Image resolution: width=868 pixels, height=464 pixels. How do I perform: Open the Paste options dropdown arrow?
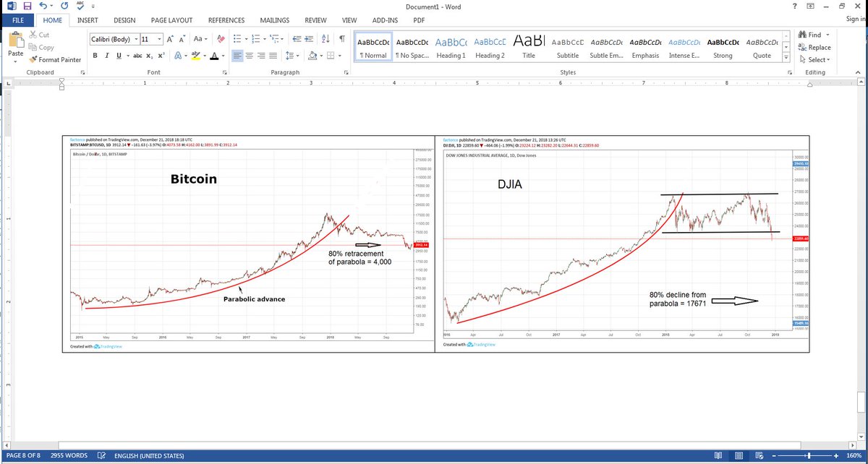pos(15,61)
